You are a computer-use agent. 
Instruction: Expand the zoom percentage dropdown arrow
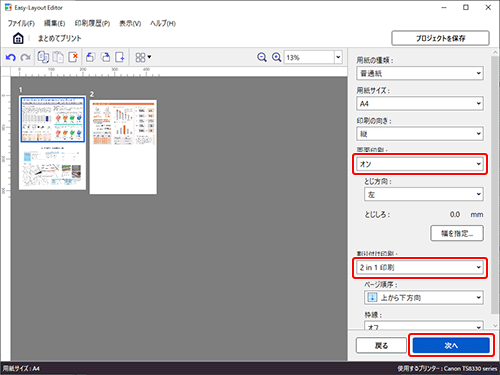tap(338, 57)
